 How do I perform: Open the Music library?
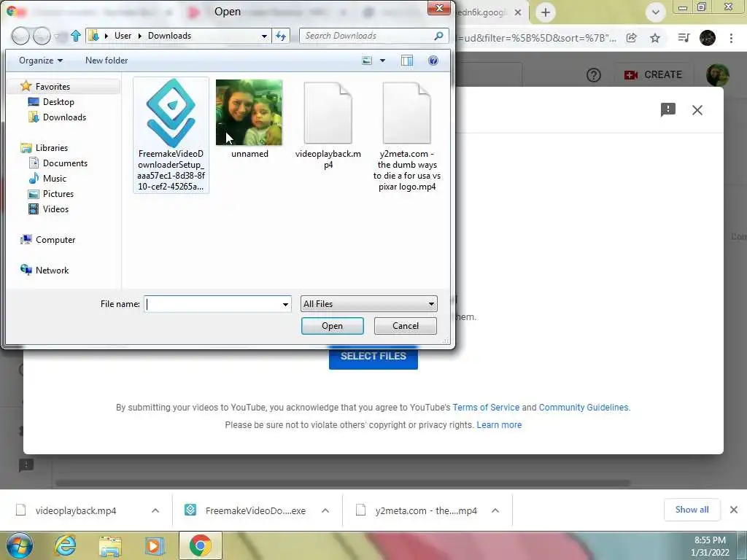54,178
